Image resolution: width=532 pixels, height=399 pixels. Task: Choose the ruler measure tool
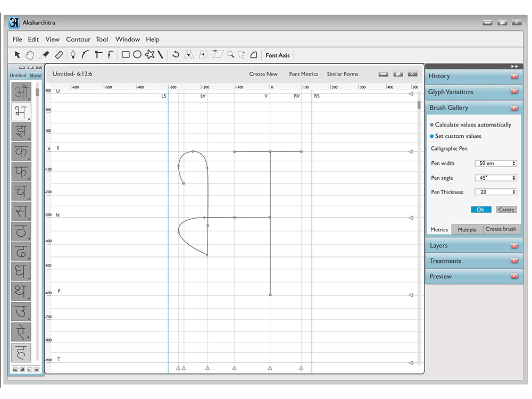pos(59,55)
